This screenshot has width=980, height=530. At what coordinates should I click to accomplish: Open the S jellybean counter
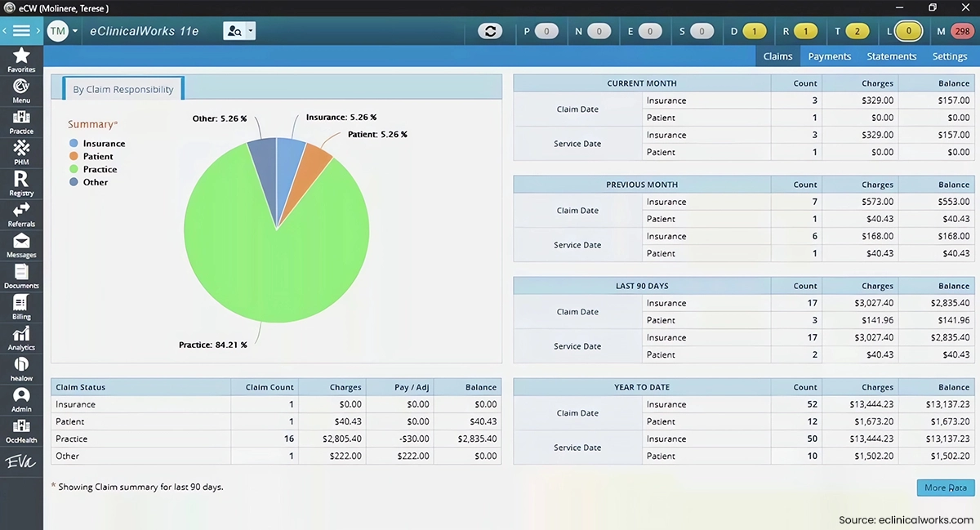click(x=702, y=32)
